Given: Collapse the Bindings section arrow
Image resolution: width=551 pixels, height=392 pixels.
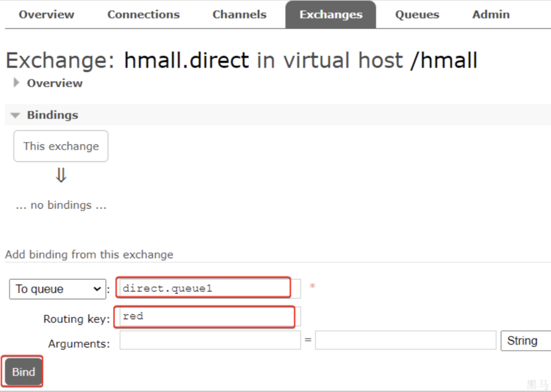Looking at the screenshot, I should tap(16, 115).
